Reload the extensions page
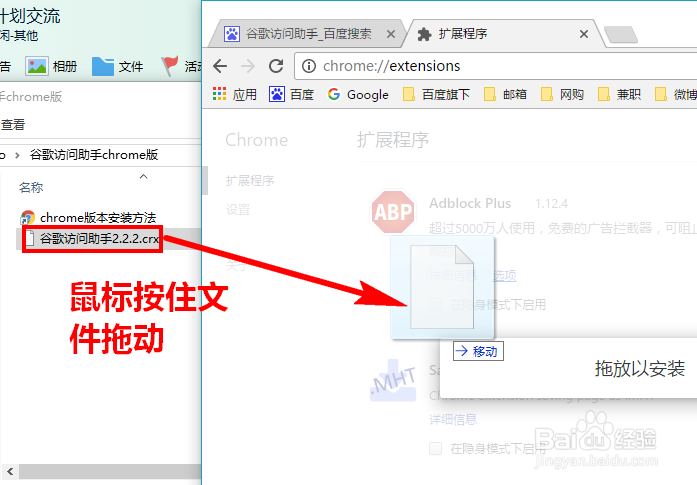Screen dimensions: 697x485 pos(276,66)
